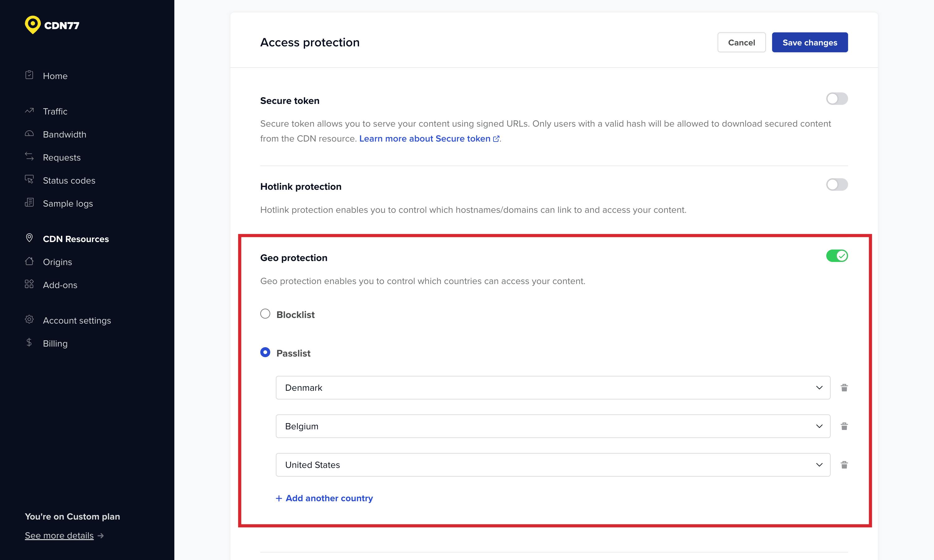Enable the Secure token toggle

click(837, 99)
